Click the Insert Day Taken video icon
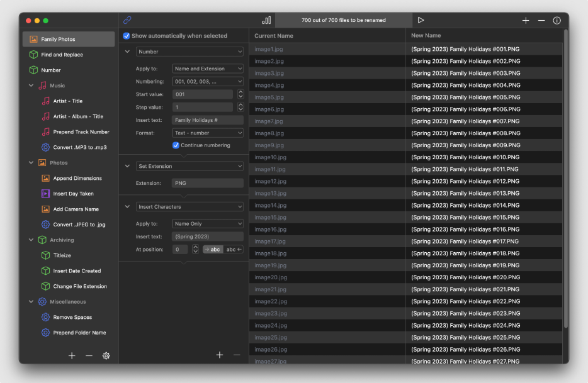 [46, 193]
